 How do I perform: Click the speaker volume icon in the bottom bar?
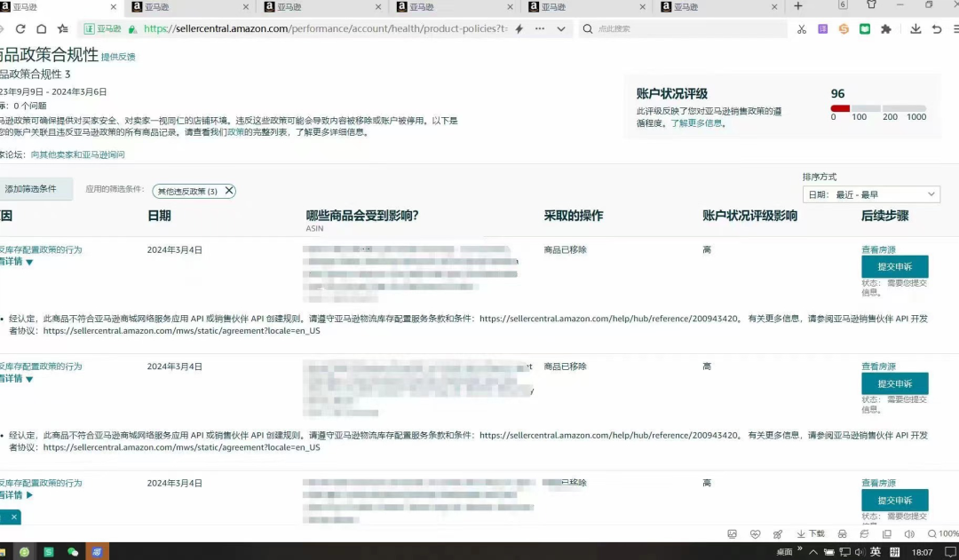tap(909, 533)
